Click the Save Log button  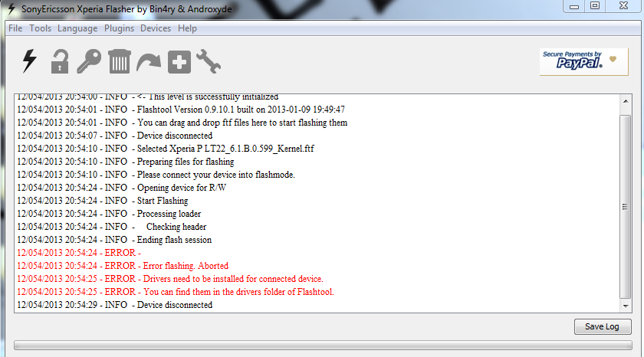(602, 326)
